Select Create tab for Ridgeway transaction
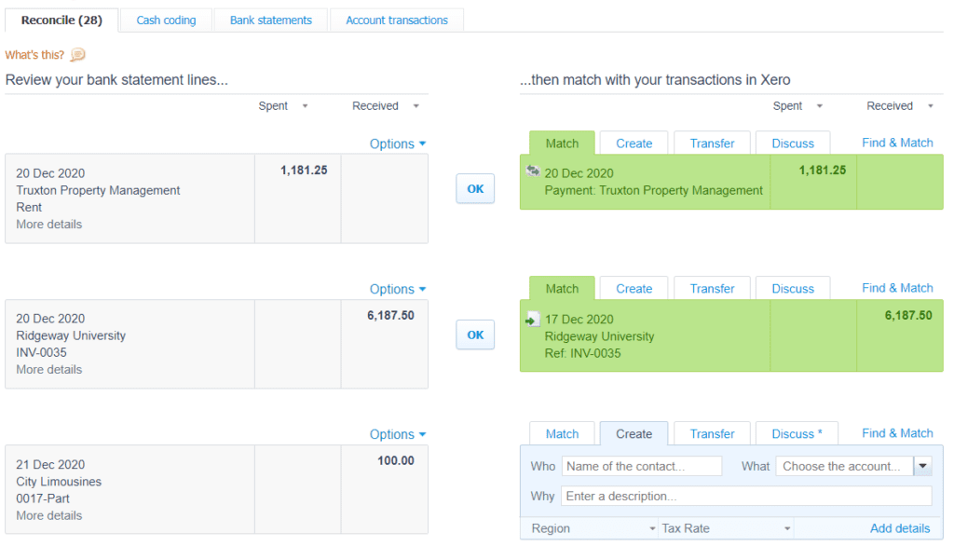Image resolution: width=954 pixels, height=560 pixels. (x=634, y=289)
